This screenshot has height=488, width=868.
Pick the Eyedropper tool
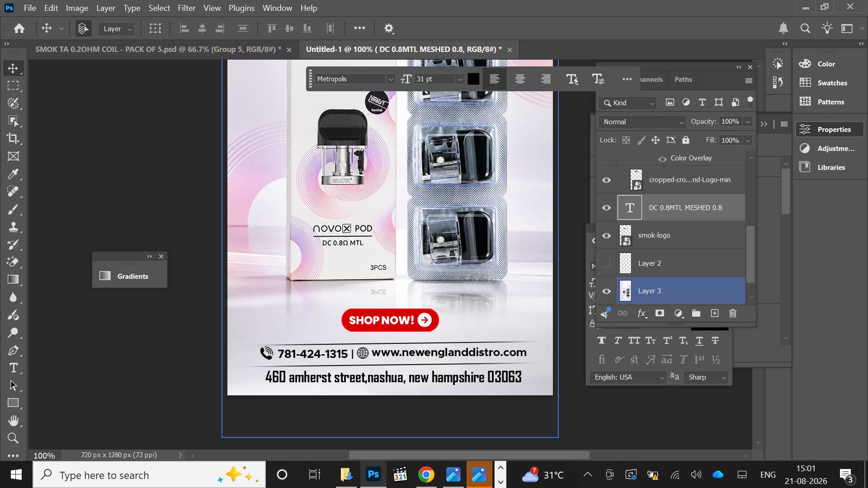pos(13,174)
